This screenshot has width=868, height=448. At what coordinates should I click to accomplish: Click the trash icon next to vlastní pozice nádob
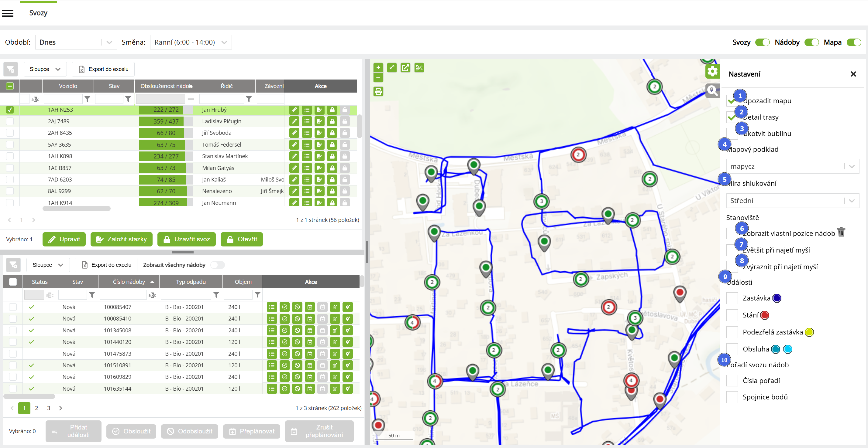click(841, 232)
